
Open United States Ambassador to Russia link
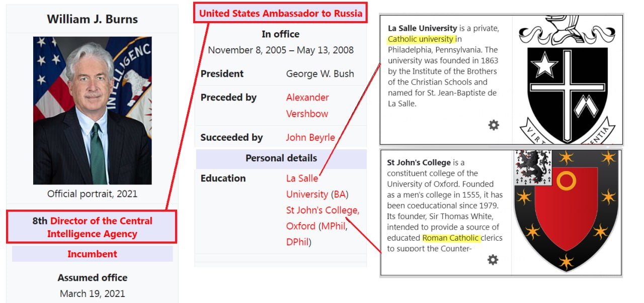click(281, 14)
